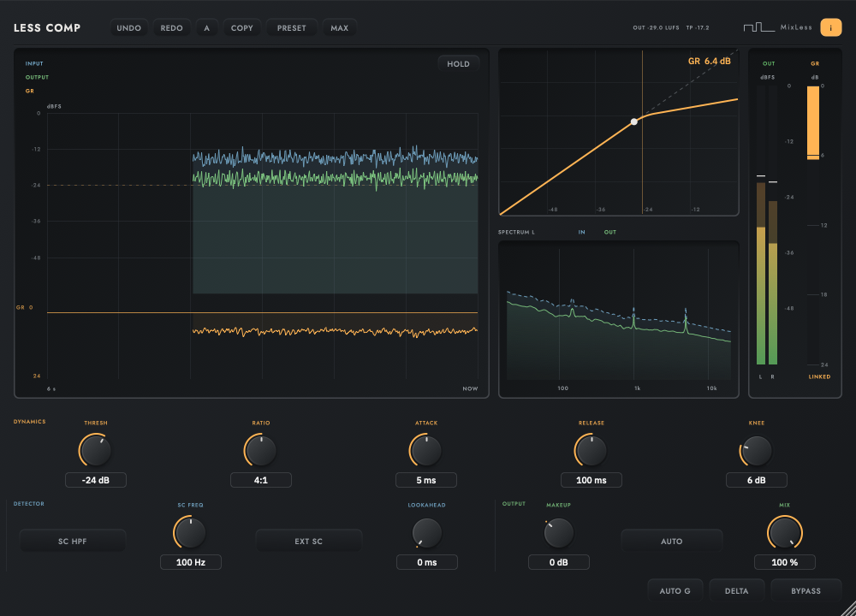856x616 pixels.
Task: Copy settings with the COPY button
Action: pyautogui.click(x=242, y=28)
